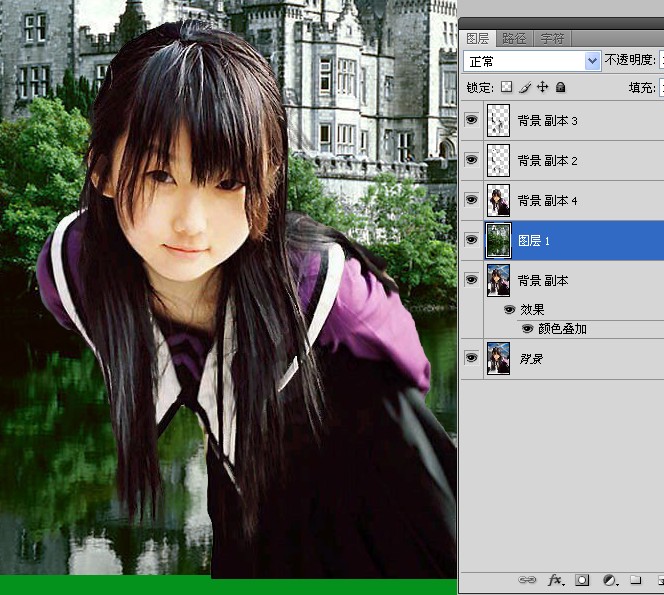Click the 背景 副本 layer thumbnail

tap(498, 280)
